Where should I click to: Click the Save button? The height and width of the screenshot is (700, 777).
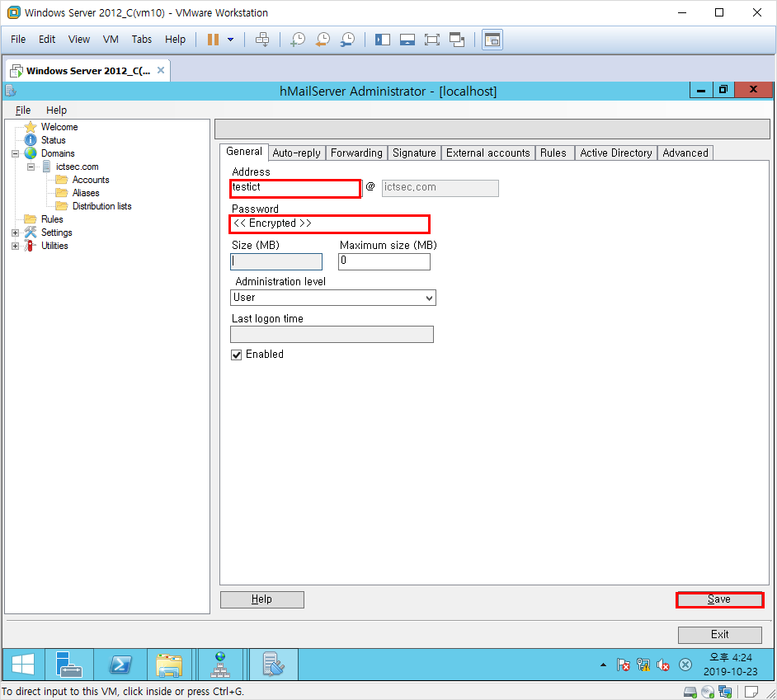tap(719, 599)
